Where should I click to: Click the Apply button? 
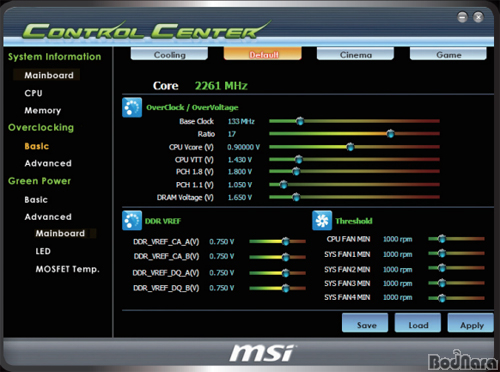pos(471,323)
